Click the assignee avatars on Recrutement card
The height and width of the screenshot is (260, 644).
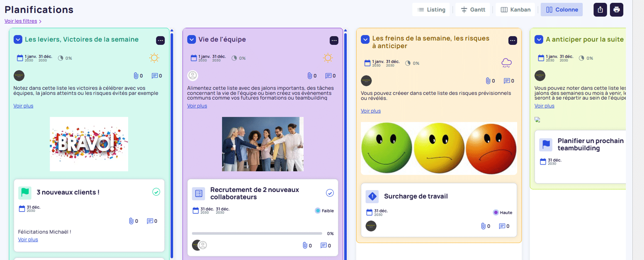[x=199, y=245]
